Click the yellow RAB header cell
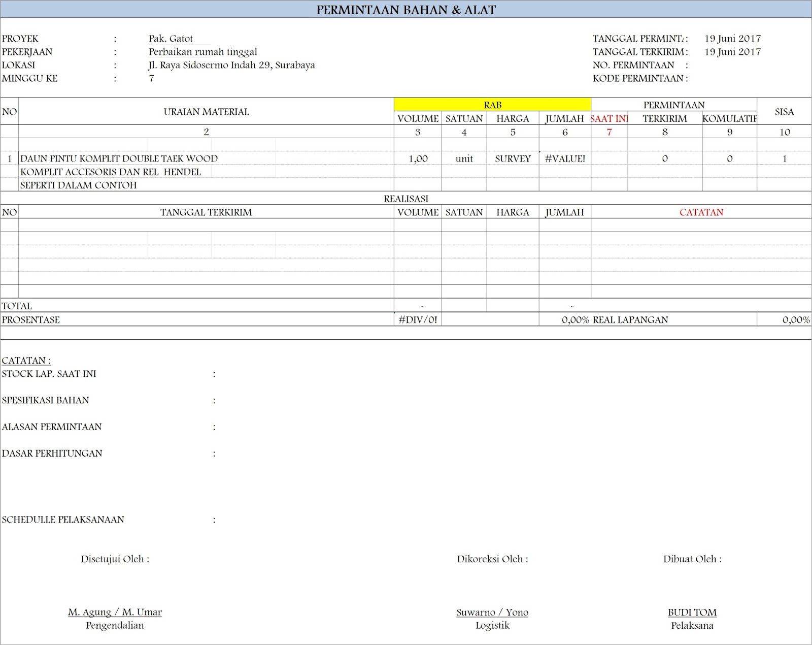Screen dimensions: 812x645 tap(492, 105)
